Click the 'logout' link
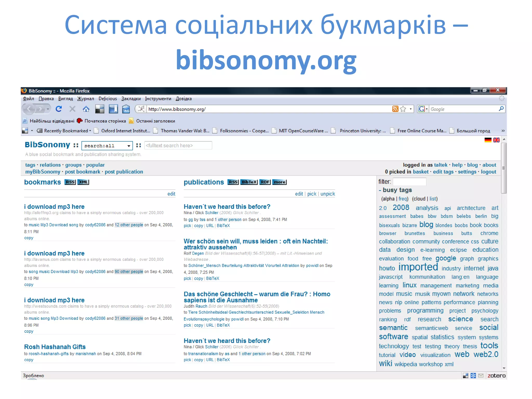The width and height of the screenshot is (532, 399). pyautogui.click(x=488, y=172)
